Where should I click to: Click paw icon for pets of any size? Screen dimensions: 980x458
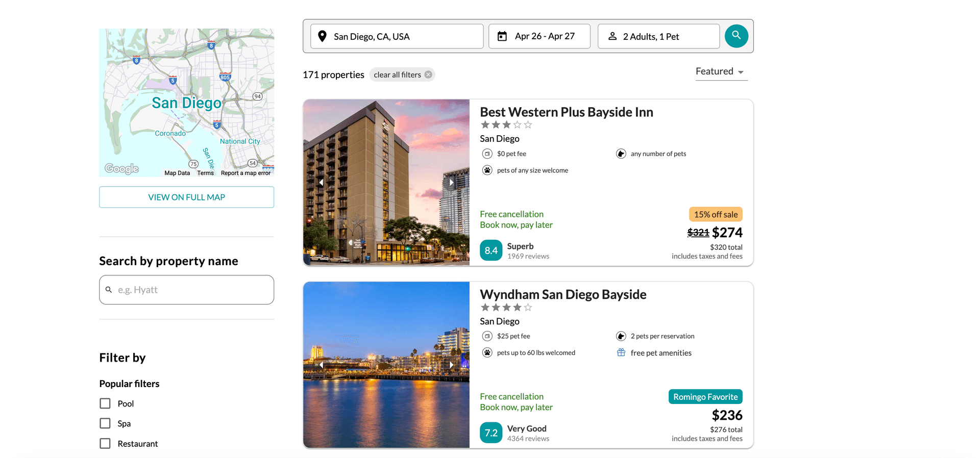(487, 170)
